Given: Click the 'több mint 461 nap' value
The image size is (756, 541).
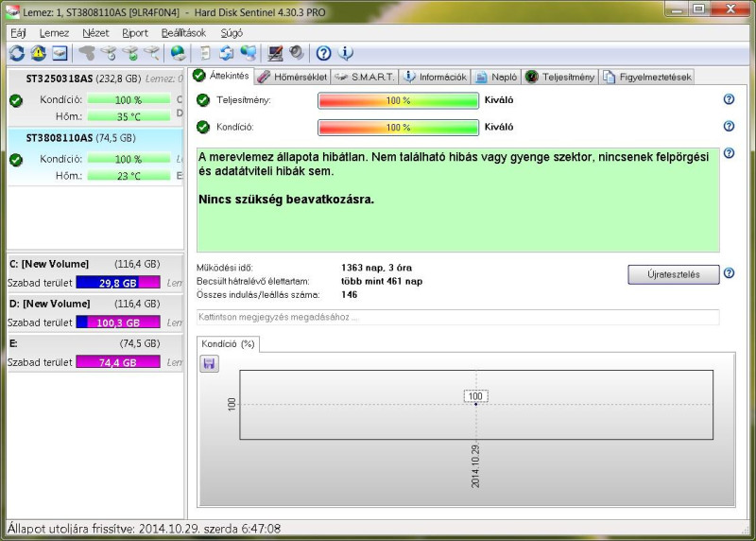Looking at the screenshot, I should coord(382,281).
